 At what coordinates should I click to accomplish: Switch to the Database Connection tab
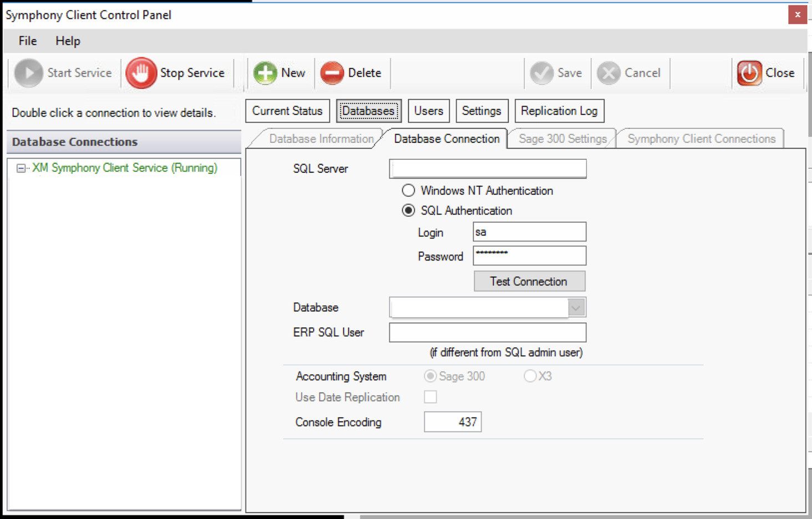446,139
